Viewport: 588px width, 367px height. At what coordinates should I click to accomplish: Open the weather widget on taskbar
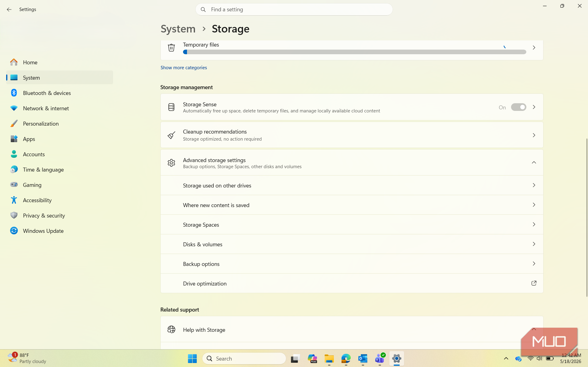(27, 358)
